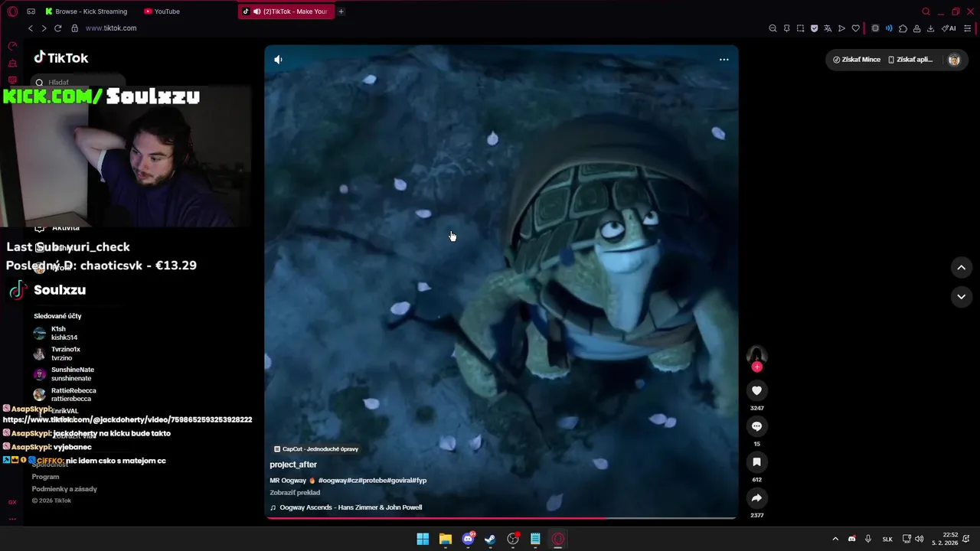Open the video three-dots more menu
Screen dimensions: 980x551
[724, 60]
